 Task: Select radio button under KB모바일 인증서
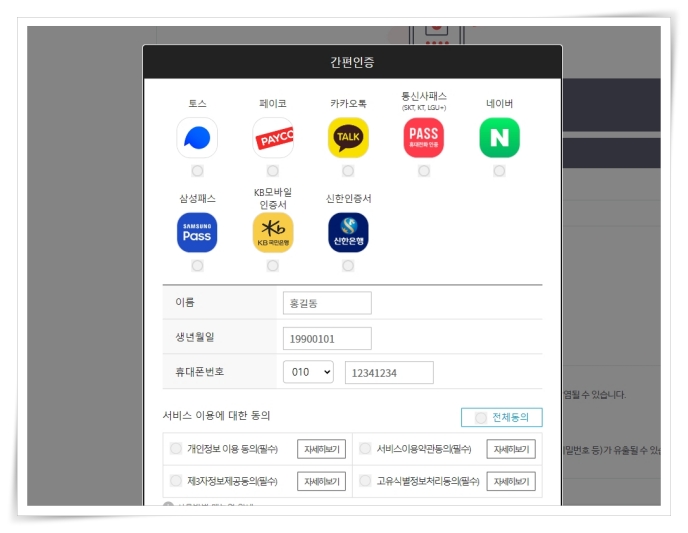pyautogui.click(x=273, y=265)
